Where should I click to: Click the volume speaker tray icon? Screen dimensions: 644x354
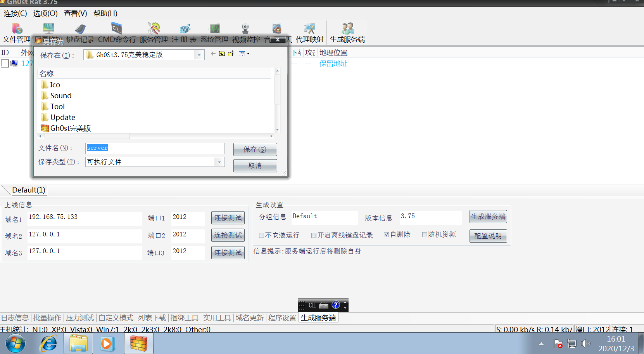click(x=586, y=344)
